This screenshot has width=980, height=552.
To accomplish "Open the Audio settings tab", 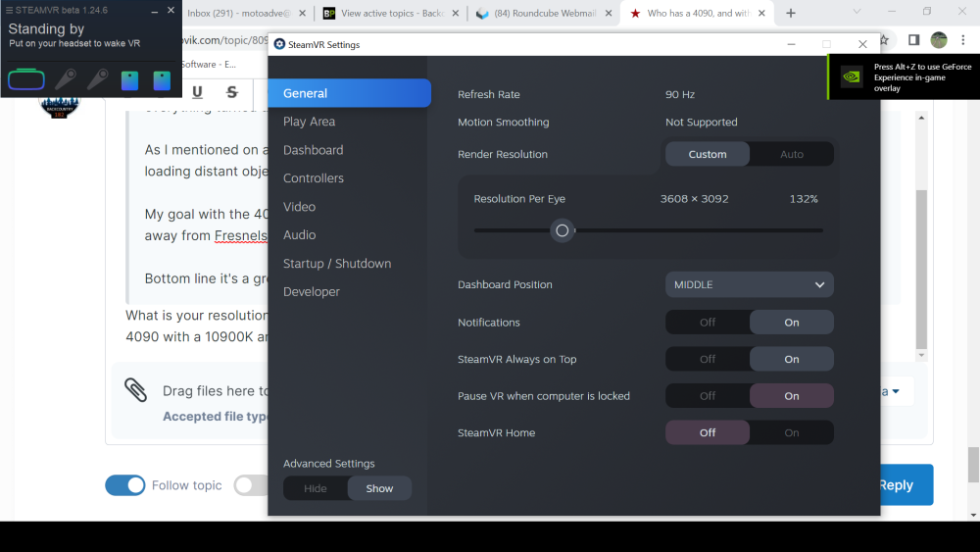I will [x=299, y=235].
